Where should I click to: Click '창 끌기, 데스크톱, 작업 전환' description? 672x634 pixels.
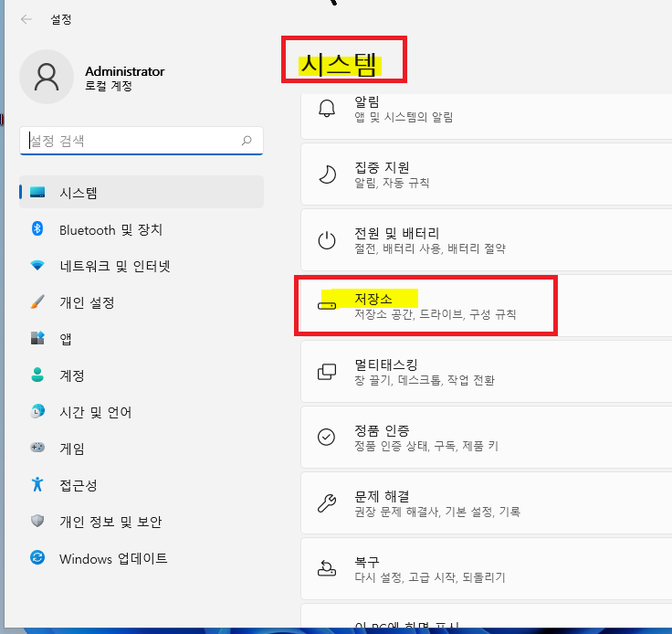425,380
